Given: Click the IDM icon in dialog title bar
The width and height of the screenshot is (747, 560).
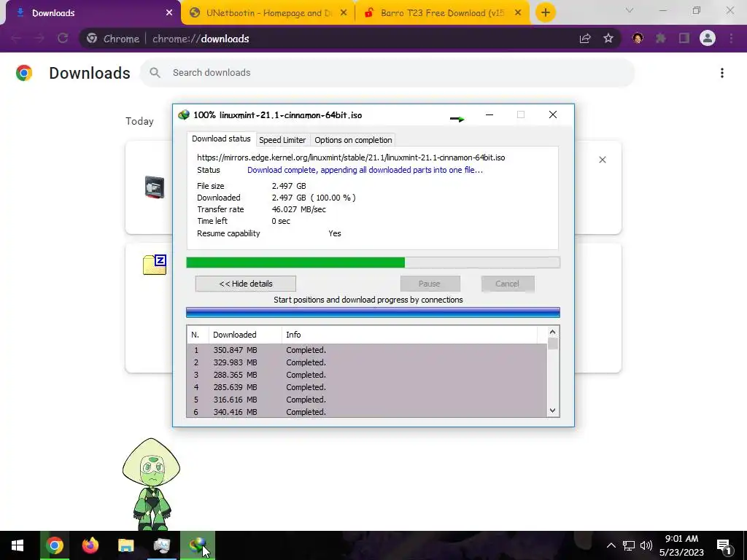Looking at the screenshot, I should [x=183, y=114].
